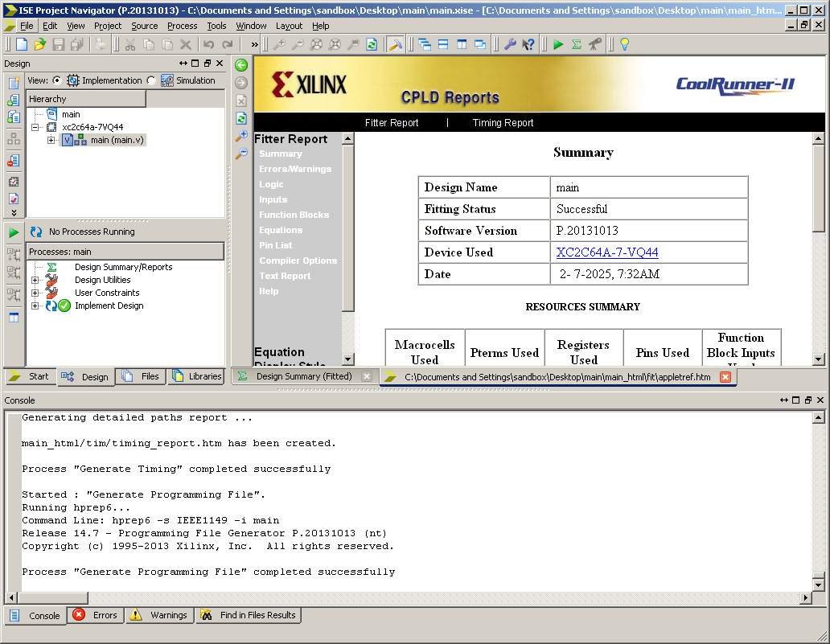Open a file with the folder icon
Viewport: 830px width, 644px height.
click(x=39, y=44)
